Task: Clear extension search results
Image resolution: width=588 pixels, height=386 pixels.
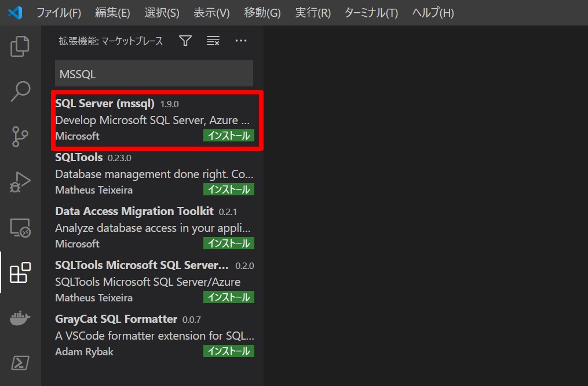Action: (x=213, y=41)
